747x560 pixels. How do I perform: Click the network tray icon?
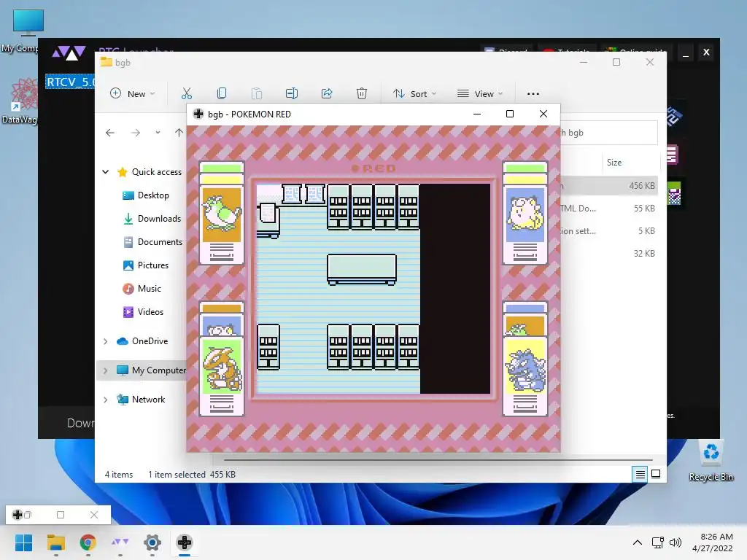click(x=658, y=542)
